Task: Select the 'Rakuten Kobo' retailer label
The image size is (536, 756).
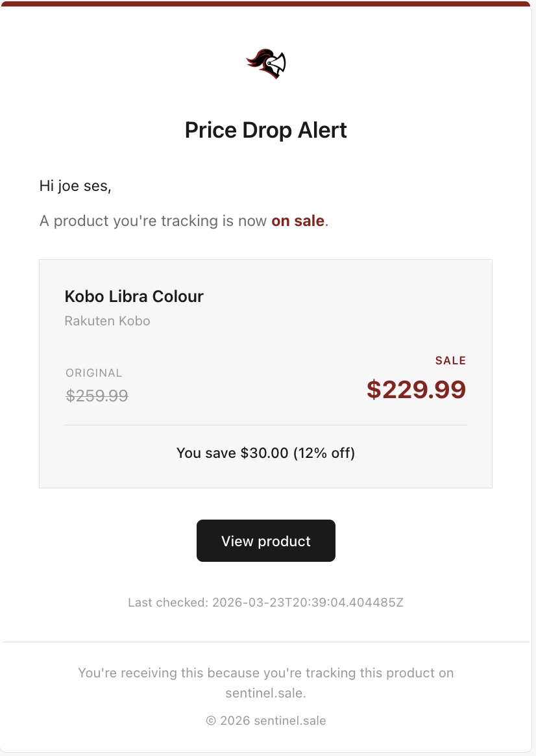Action: tap(107, 320)
